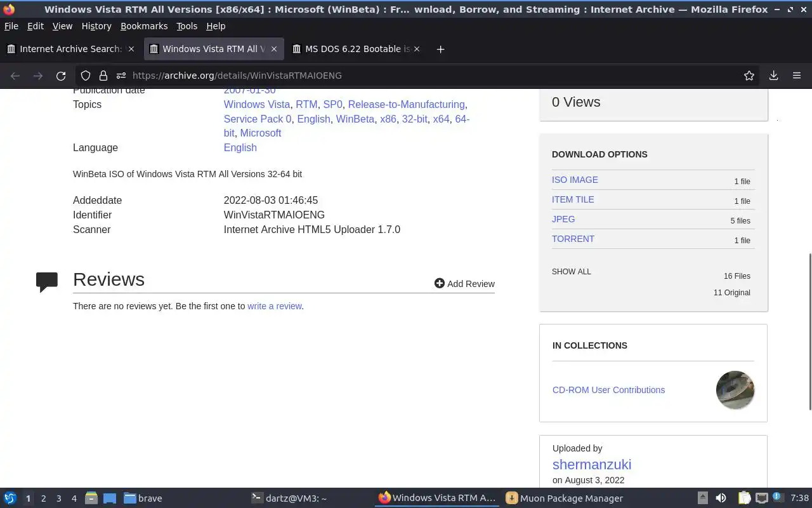Click SHOW ALL download files
Image resolution: width=812 pixels, height=508 pixels.
(571, 272)
